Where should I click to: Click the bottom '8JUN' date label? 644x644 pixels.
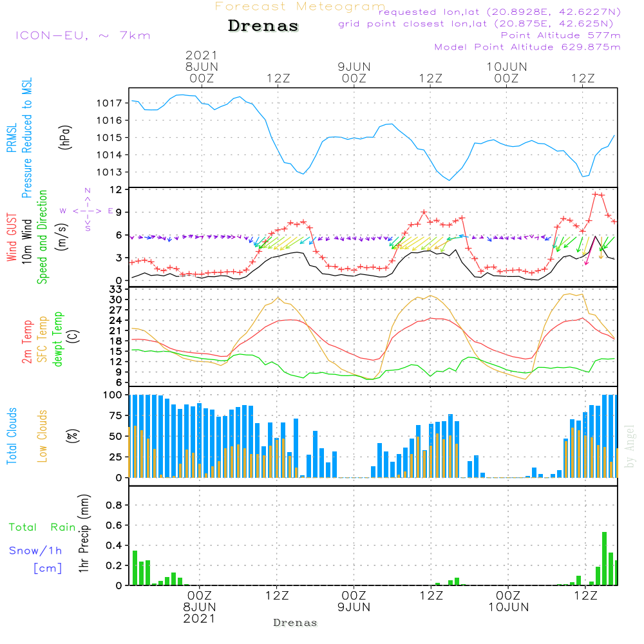(199, 607)
